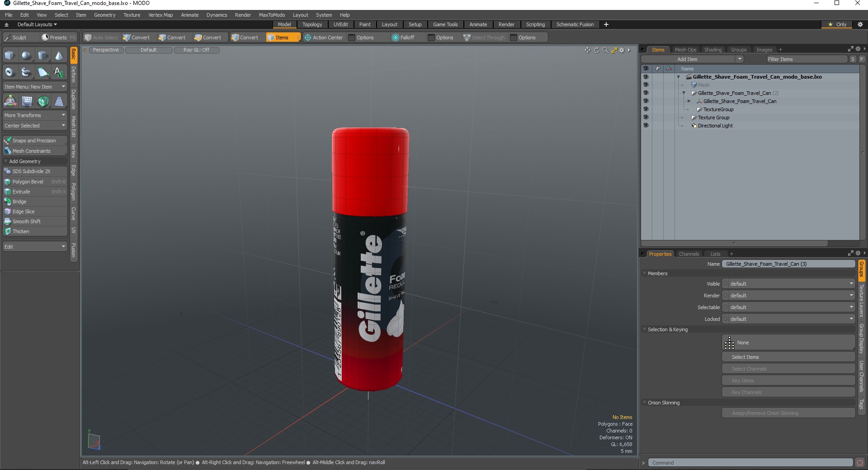Click the Filter Items field
868x470 pixels.
tap(807, 59)
